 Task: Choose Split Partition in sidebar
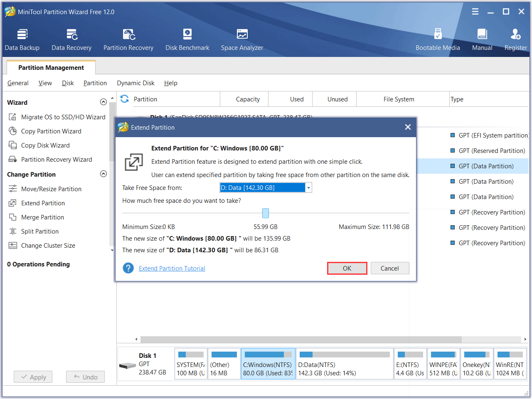(34, 232)
